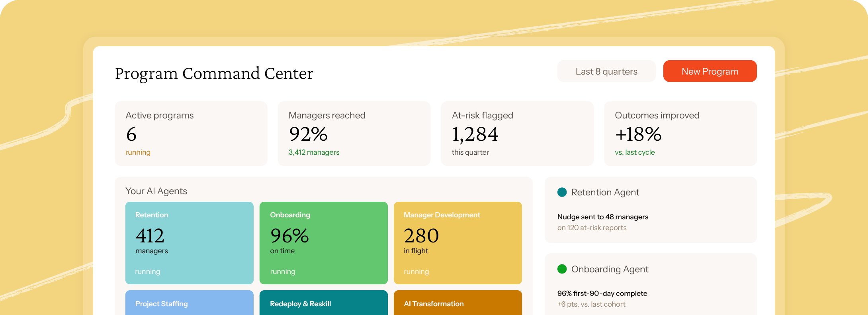868x315 pixels.
Task: Open the Redeploy & Reskill agent card
Action: point(324,303)
